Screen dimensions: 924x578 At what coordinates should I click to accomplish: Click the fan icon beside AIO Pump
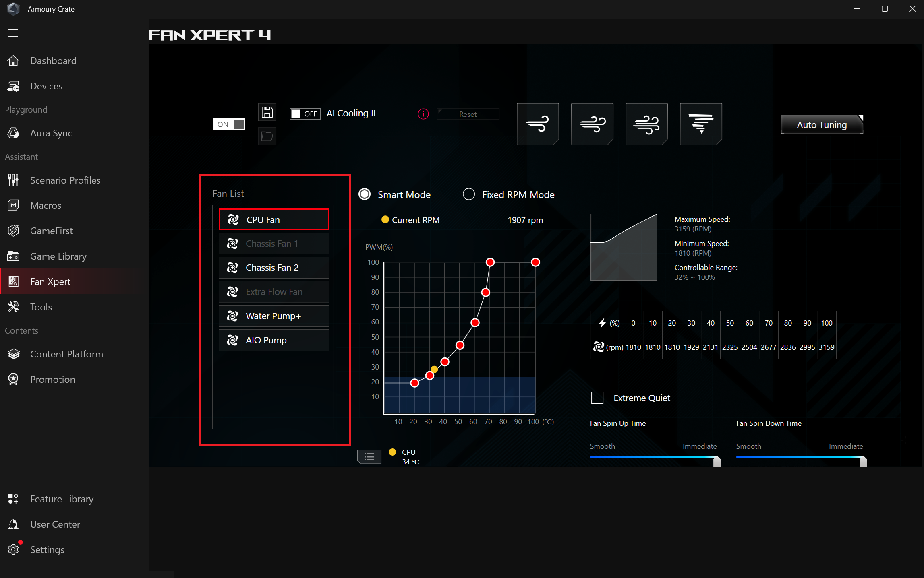pyautogui.click(x=232, y=340)
